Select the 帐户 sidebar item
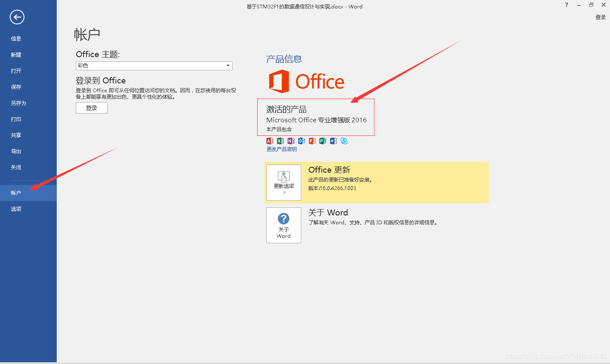 coord(28,193)
